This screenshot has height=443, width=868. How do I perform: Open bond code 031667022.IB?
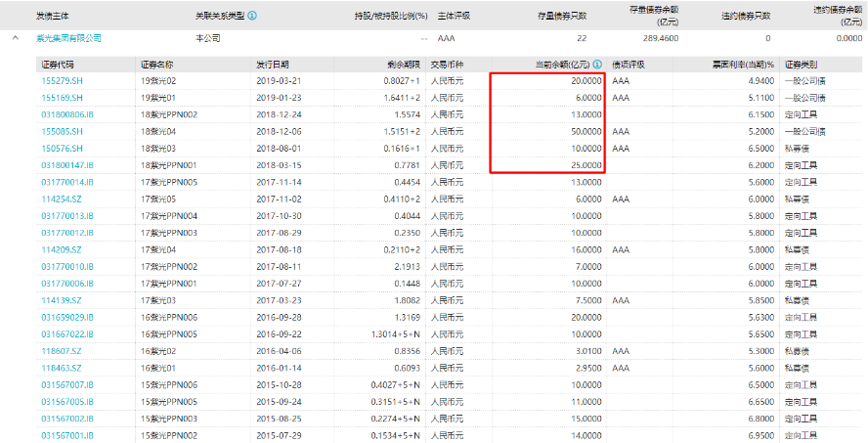(x=67, y=334)
